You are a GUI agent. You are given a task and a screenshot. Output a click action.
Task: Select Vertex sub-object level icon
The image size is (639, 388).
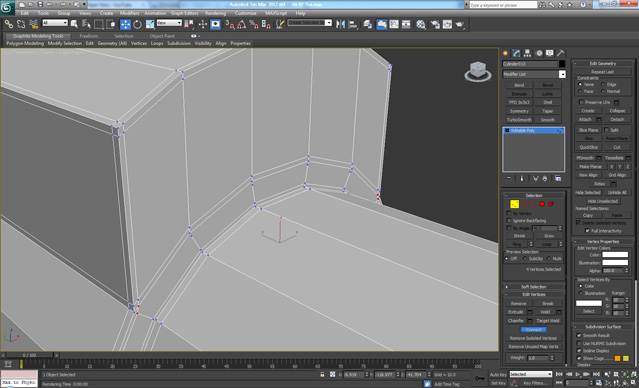(x=514, y=204)
